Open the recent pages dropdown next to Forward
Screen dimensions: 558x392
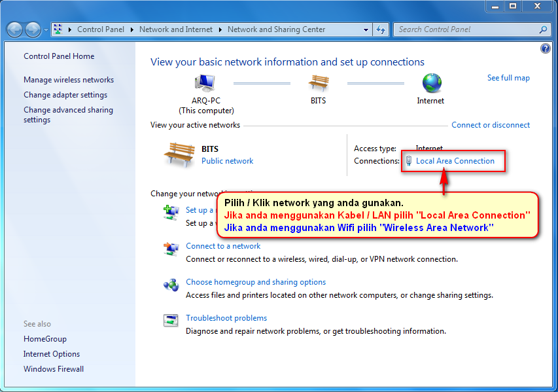pyautogui.click(x=46, y=30)
